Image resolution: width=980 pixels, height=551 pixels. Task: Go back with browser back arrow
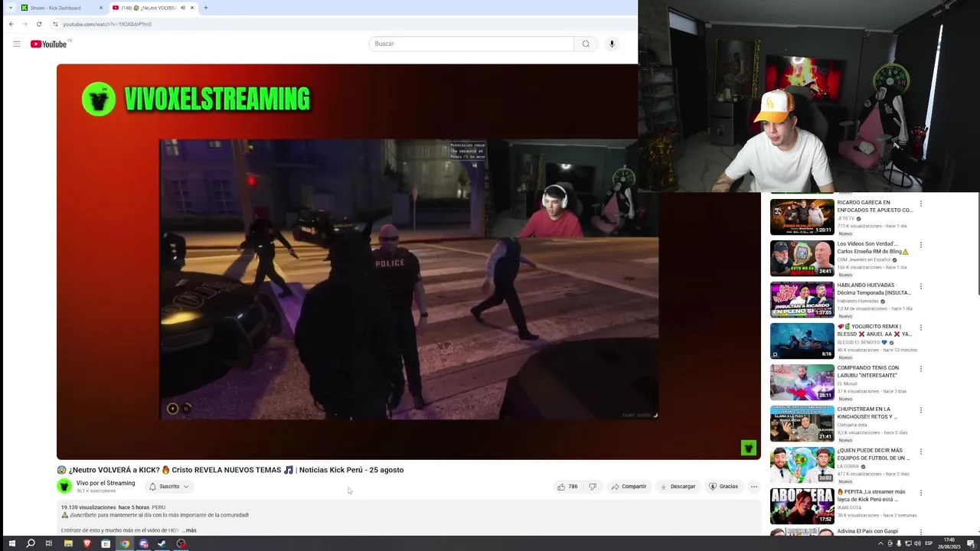(x=11, y=24)
